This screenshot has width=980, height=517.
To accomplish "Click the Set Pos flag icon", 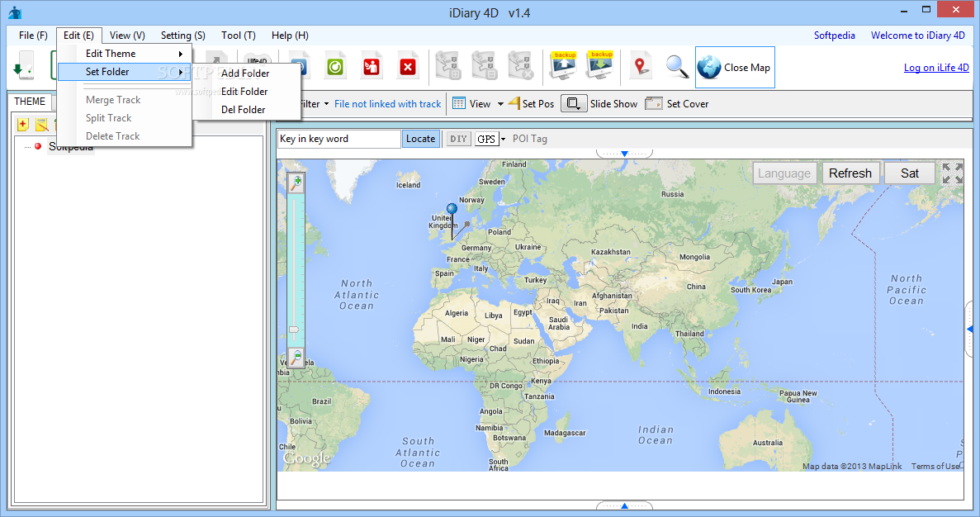I will [514, 103].
